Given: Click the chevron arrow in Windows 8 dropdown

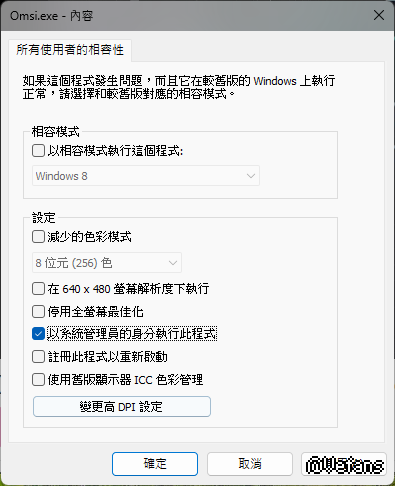Looking at the screenshot, I should (251, 176).
